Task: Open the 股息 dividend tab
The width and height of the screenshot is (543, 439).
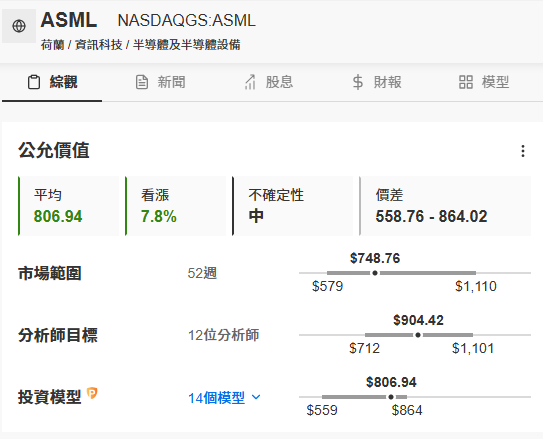Action: pos(268,82)
